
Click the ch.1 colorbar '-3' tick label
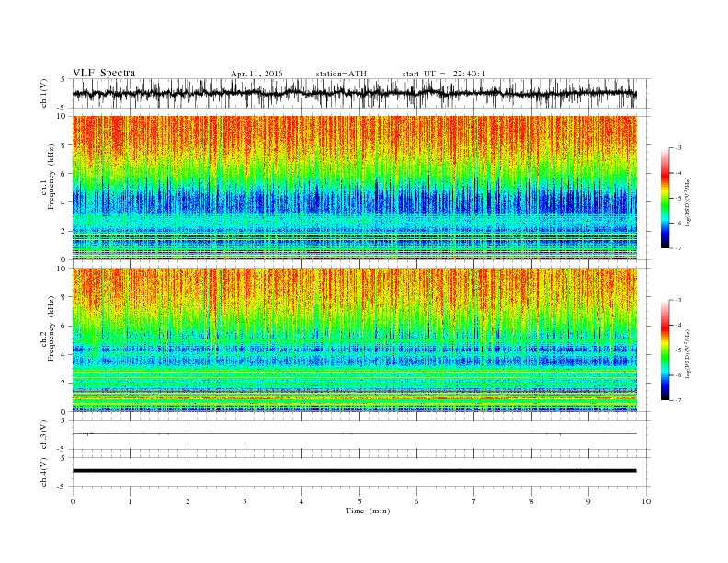pyautogui.click(x=677, y=148)
